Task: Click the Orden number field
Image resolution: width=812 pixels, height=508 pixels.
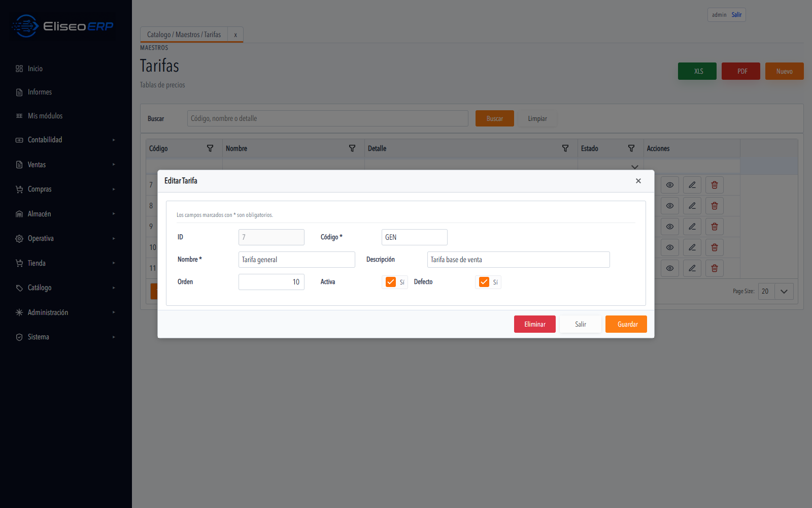Action: pyautogui.click(x=272, y=282)
